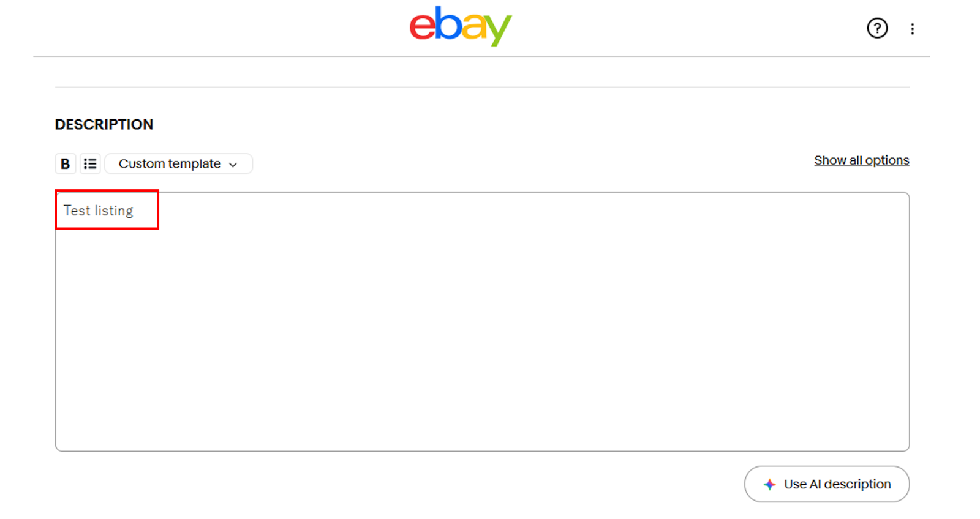Click the description text in Use AI description
980x519 pixels.
tap(858, 484)
